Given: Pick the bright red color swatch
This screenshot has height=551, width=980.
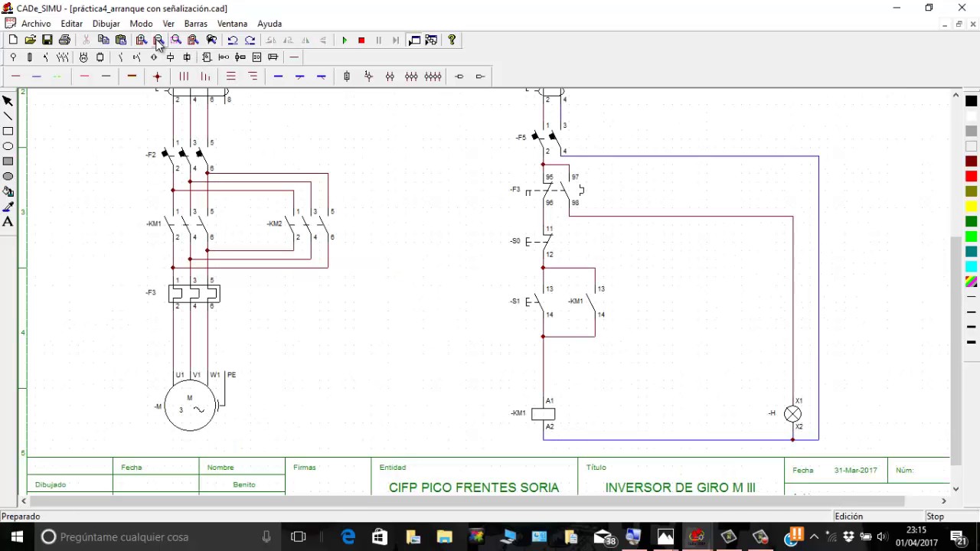Looking at the screenshot, I should [x=971, y=176].
